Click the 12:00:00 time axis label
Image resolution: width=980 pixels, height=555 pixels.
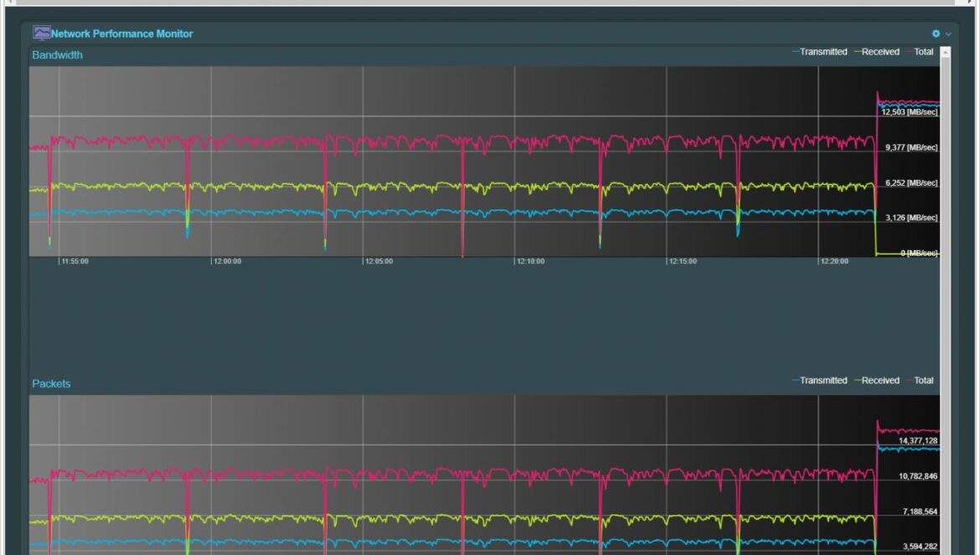point(228,261)
